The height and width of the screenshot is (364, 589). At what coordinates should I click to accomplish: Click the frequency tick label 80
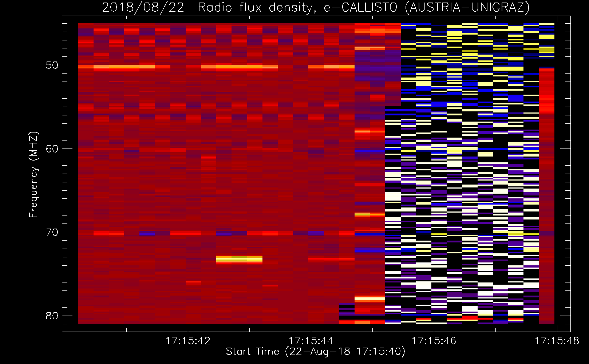(52, 316)
